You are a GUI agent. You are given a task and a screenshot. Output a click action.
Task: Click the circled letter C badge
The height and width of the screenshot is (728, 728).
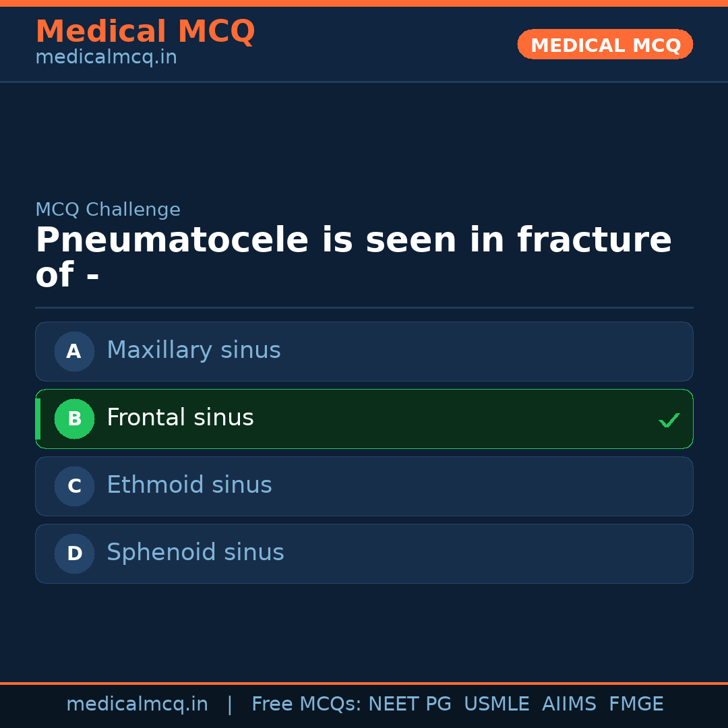tap(74, 486)
